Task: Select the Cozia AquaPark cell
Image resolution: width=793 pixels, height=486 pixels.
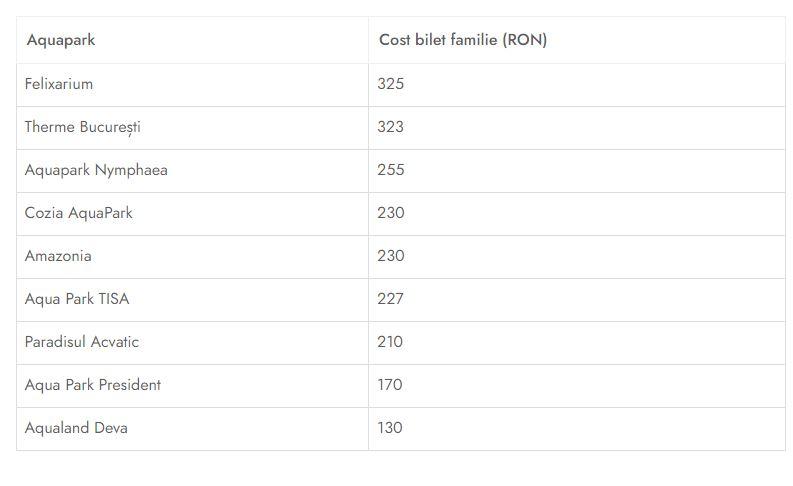Action: 79,213
